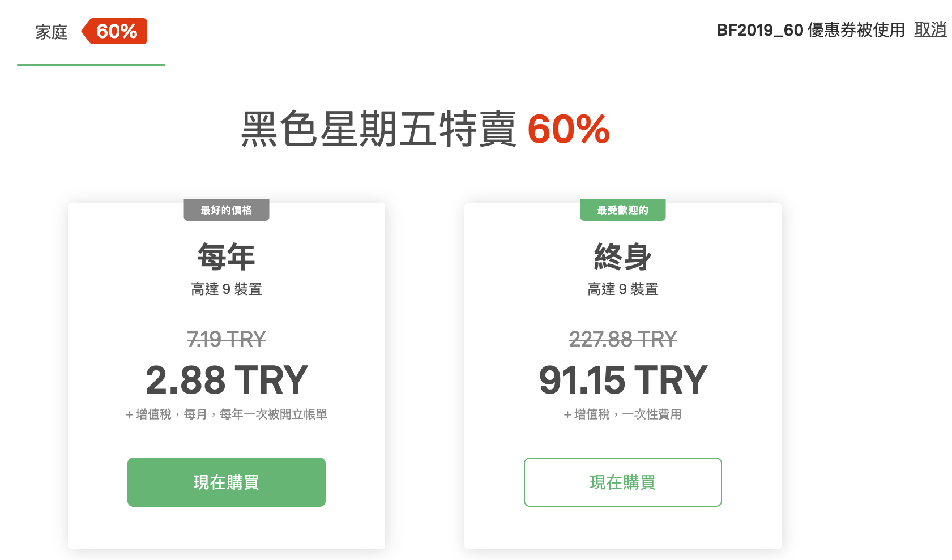Click the yearly plan's 高達 9 裝置 text

click(227, 289)
